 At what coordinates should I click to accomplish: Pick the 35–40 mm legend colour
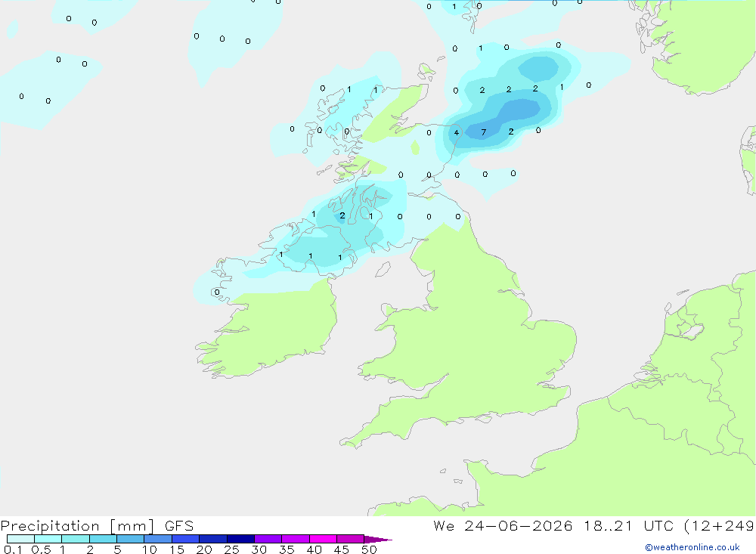point(296,539)
